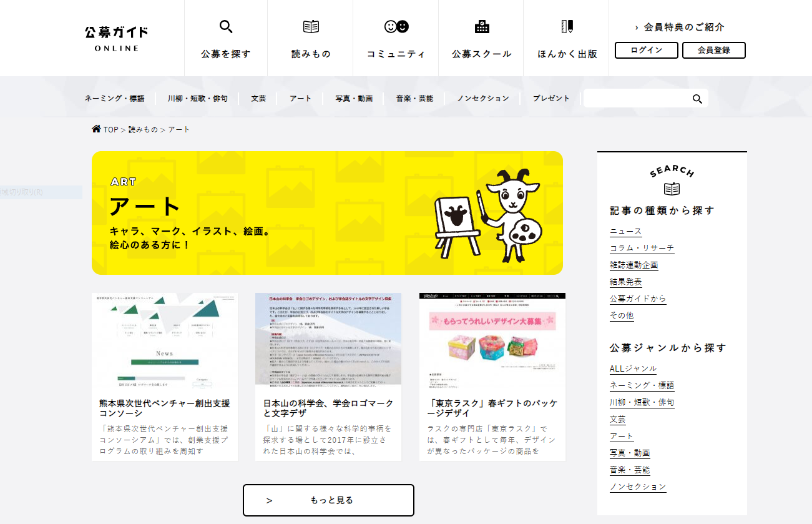The height and width of the screenshot is (524, 812).
Task: Click ラスクの専門店 article description text
Action: click(492, 440)
